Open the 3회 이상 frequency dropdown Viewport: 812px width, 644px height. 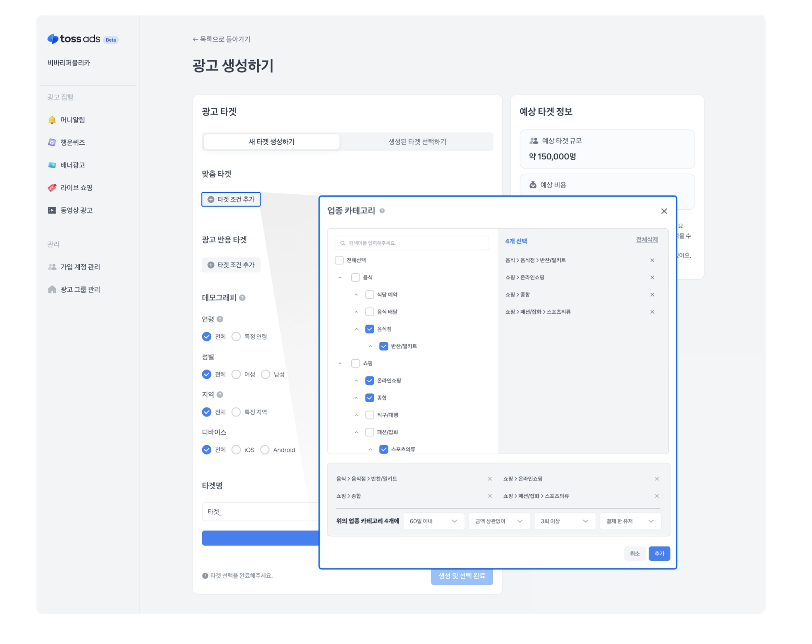[564, 521]
